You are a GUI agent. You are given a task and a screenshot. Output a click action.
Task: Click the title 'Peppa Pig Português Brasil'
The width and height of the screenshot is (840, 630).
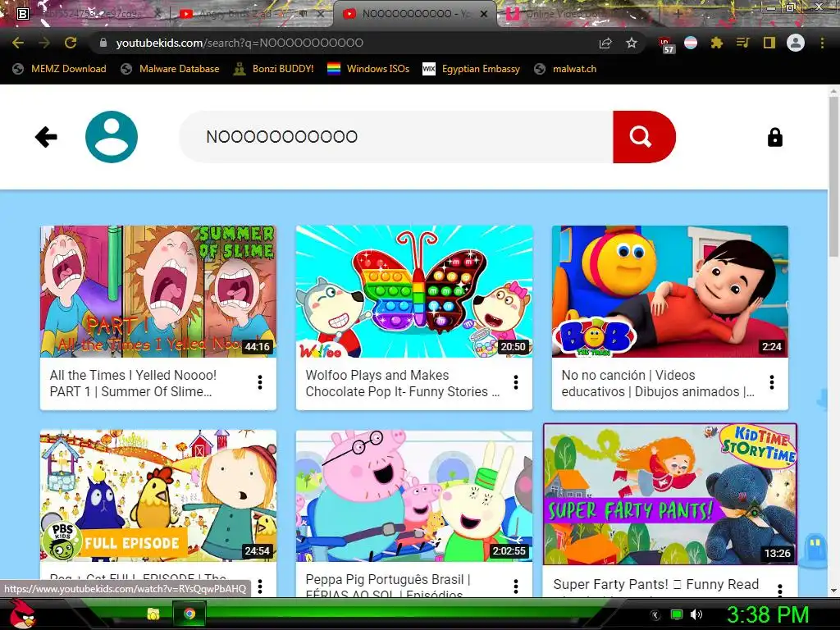coord(388,580)
